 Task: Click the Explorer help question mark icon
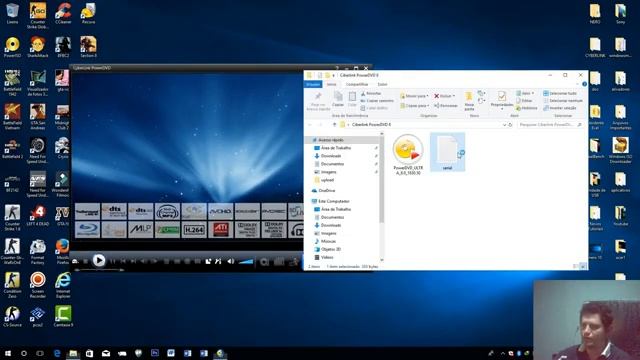pos(584,84)
